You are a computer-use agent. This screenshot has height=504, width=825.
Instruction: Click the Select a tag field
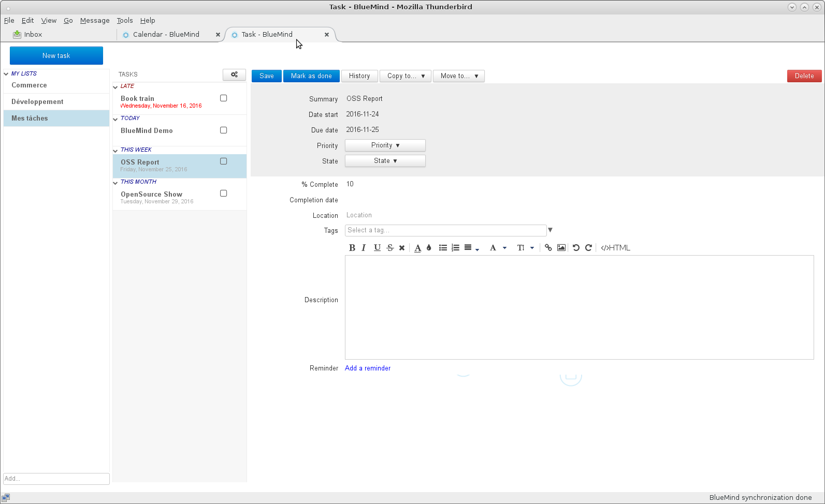pyautogui.click(x=445, y=230)
